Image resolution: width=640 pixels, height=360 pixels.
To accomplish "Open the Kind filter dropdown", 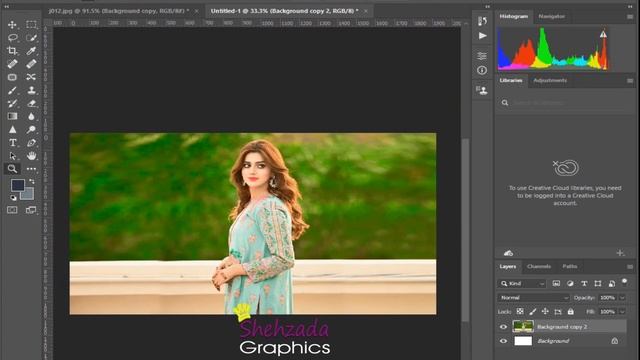I will click(x=522, y=283).
